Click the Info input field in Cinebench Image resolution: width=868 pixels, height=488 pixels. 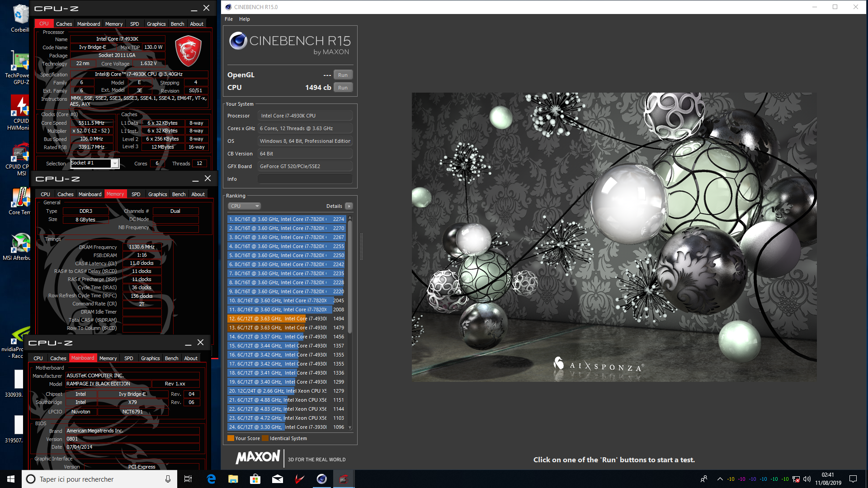305,179
